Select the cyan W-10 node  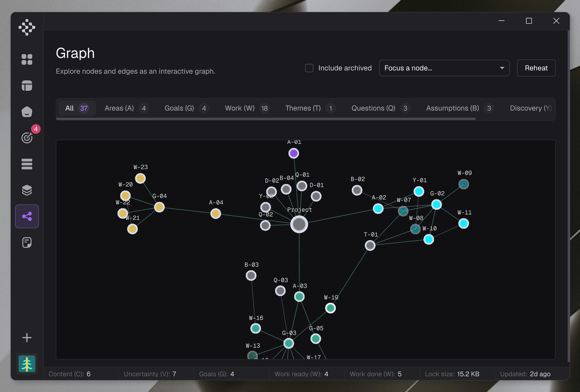coord(428,239)
